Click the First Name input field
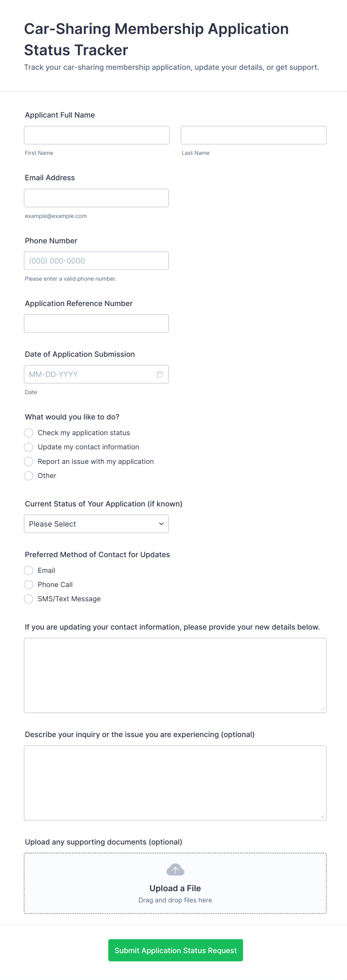This screenshot has height=980, width=347. [97, 135]
